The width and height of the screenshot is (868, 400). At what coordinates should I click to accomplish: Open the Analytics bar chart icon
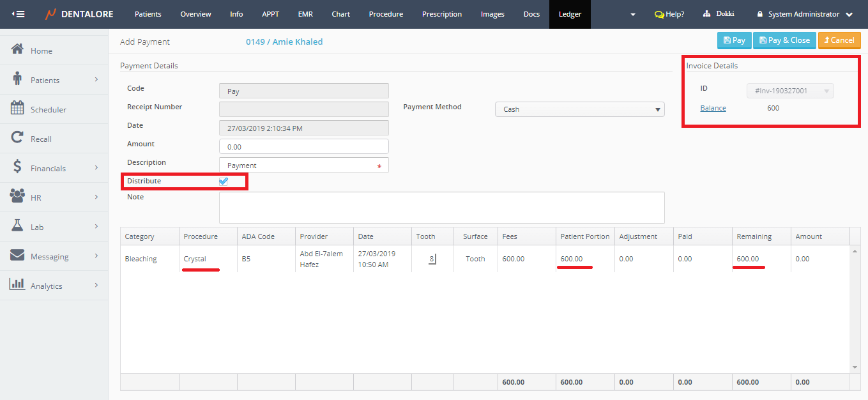click(x=18, y=285)
